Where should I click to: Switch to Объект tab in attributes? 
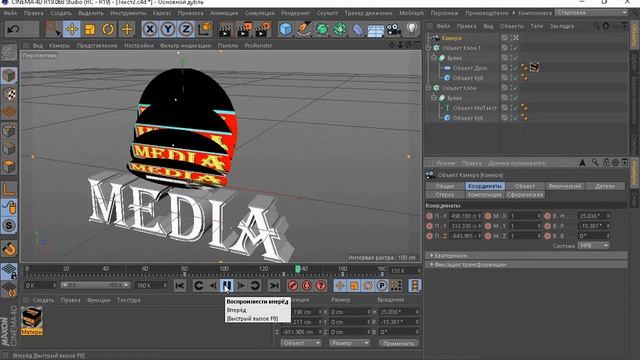pos(524,186)
